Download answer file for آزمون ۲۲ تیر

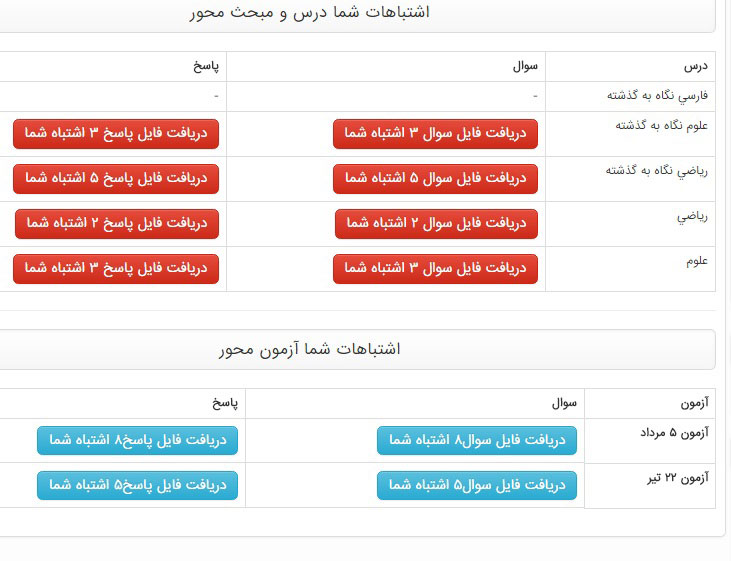point(138,485)
